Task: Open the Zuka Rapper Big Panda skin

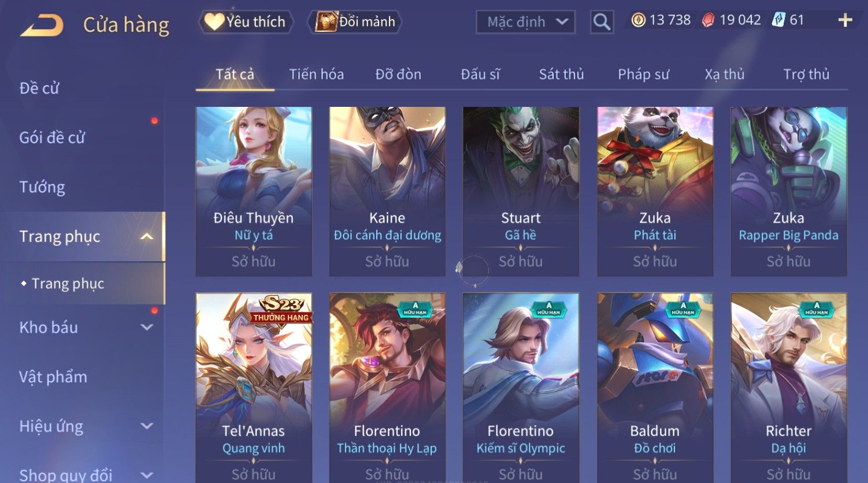Action: click(x=788, y=191)
